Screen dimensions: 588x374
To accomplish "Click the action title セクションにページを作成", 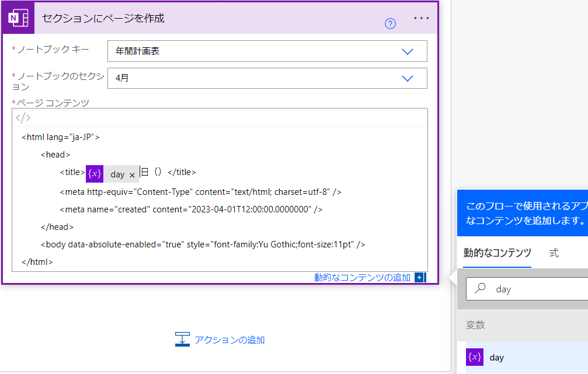I will point(103,18).
